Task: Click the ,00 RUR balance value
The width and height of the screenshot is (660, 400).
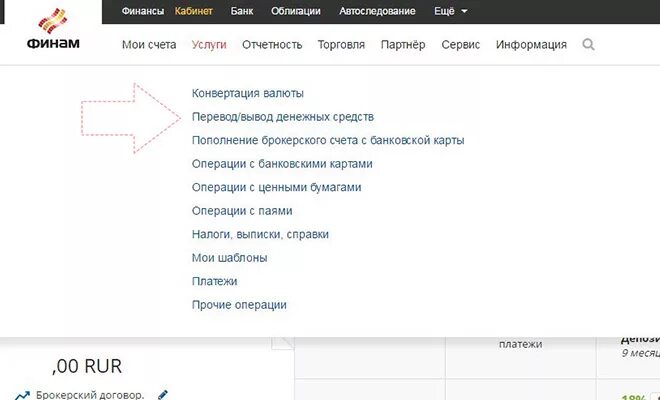Action: (x=87, y=366)
